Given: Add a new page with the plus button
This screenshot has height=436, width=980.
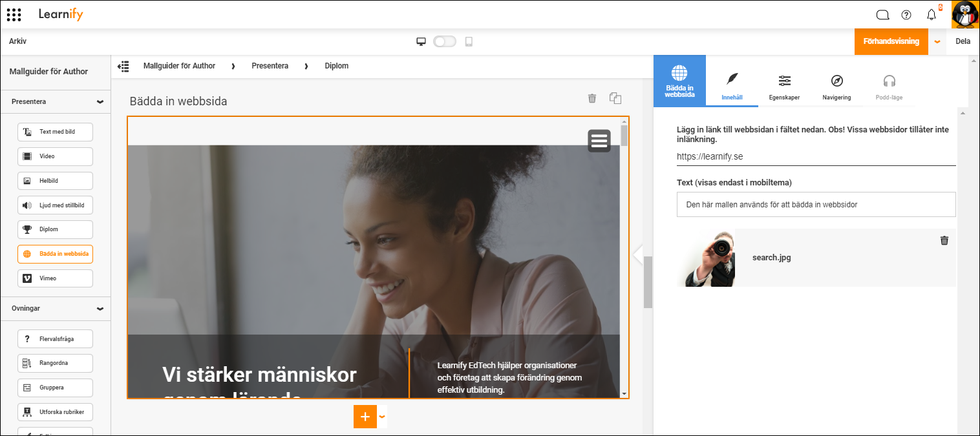Looking at the screenshot, I should 365,417.
